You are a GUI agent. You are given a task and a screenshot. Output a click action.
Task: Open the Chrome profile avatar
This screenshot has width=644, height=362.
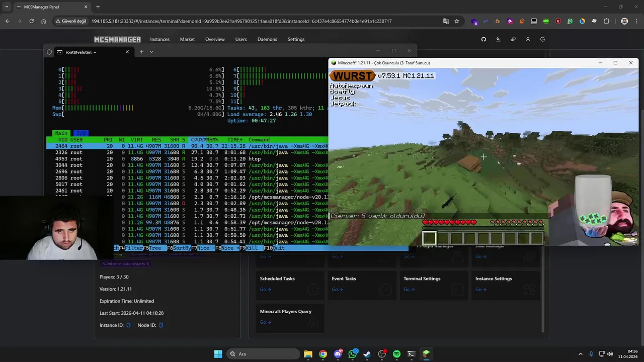(624, 21)
